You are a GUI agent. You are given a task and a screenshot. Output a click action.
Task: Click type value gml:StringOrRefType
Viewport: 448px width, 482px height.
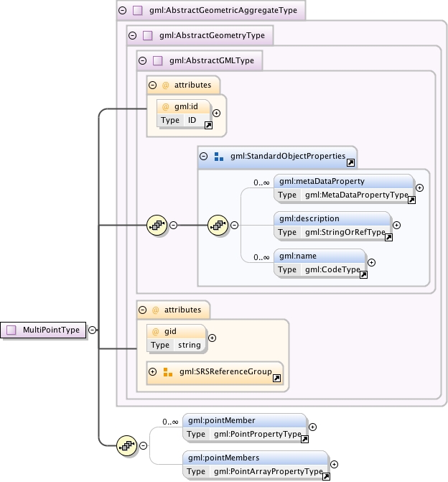(345, 233)
